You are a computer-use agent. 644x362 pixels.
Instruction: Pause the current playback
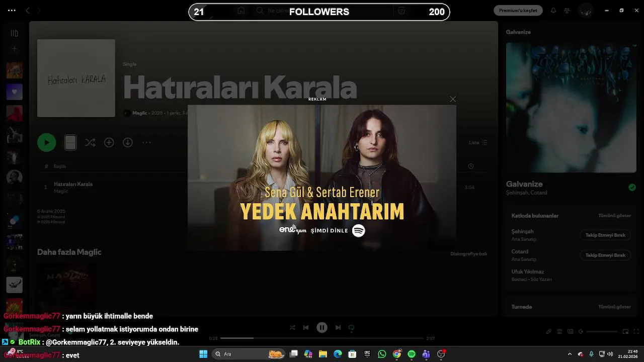322,327
